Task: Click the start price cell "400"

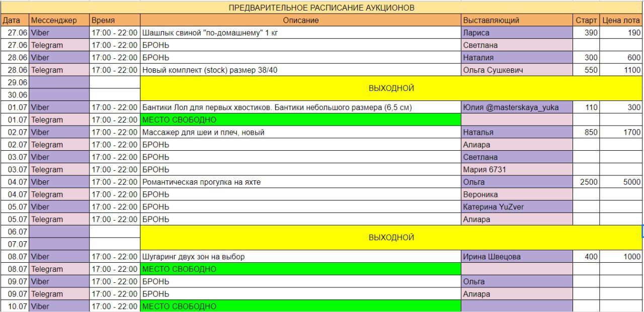Action: 587,256
